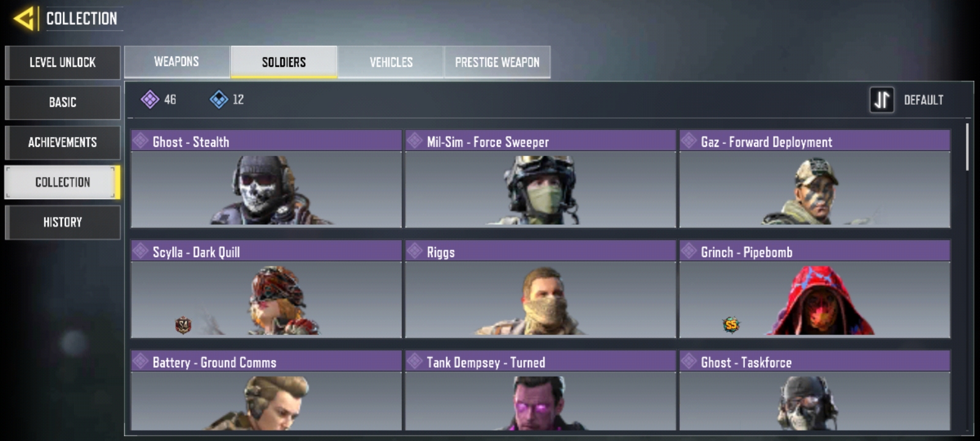980x441 pixels.
Task: Click the yellow back arrow icon
Action: pos(23,18)
